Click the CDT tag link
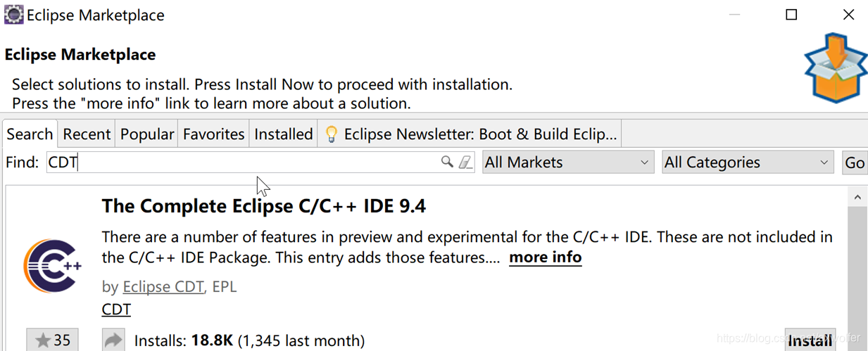Image resolution: width=868 pixels, height=351 pixels. point(116,309)
